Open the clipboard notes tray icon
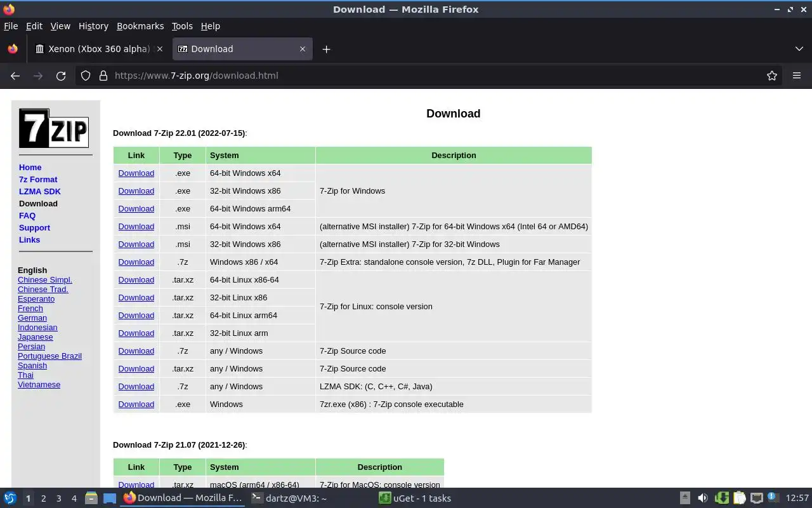Screen dimensions: 812x508 point(739,498)
